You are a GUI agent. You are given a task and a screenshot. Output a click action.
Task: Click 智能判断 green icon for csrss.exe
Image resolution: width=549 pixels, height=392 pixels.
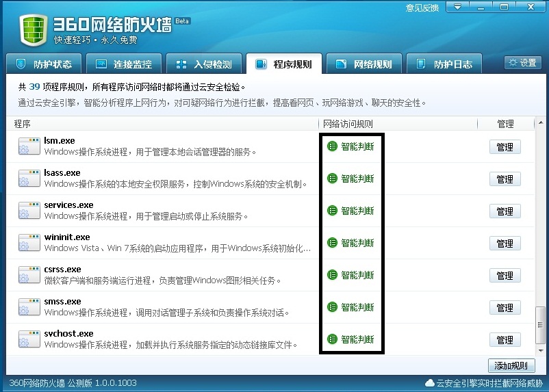pos(332,275)
